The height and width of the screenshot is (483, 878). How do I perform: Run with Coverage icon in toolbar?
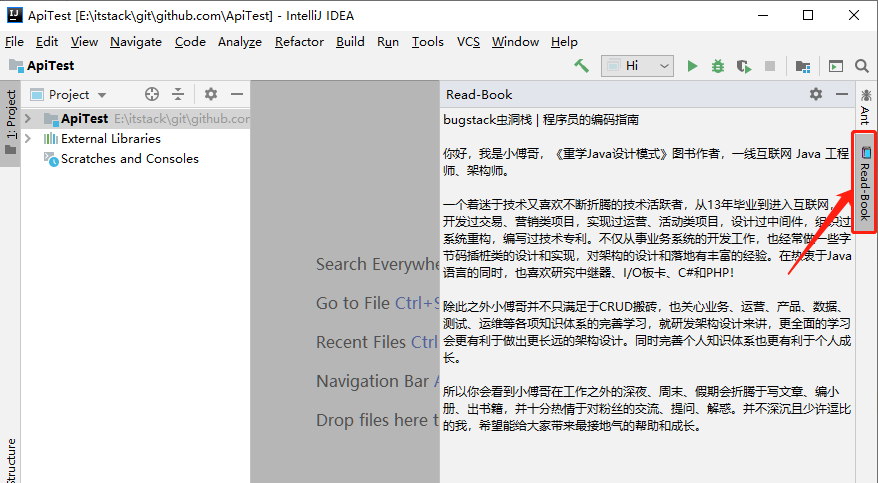(x=744, y=67)
